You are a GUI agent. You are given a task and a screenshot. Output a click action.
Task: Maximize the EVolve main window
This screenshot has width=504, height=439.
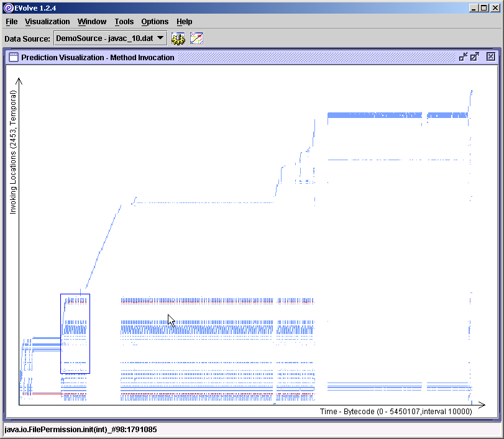point(484,8)
